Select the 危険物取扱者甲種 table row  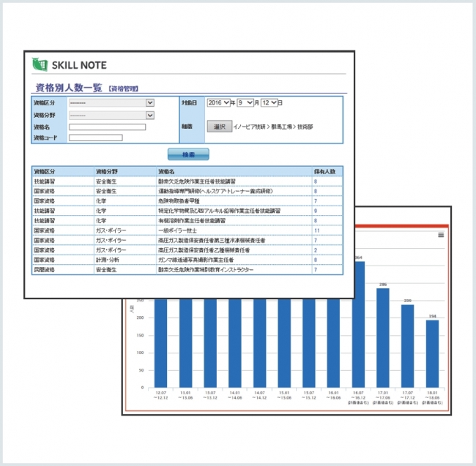183,200
